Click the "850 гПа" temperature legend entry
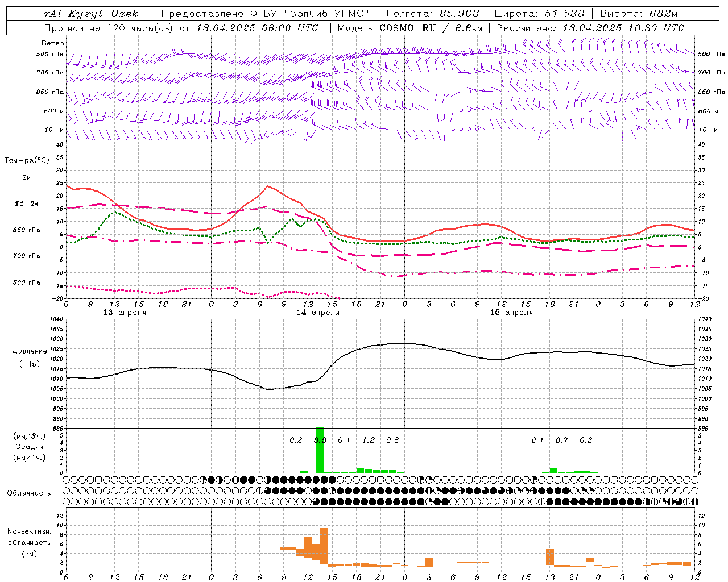Image resolution: width=728 pixels, height=582 pixels. 26,230
